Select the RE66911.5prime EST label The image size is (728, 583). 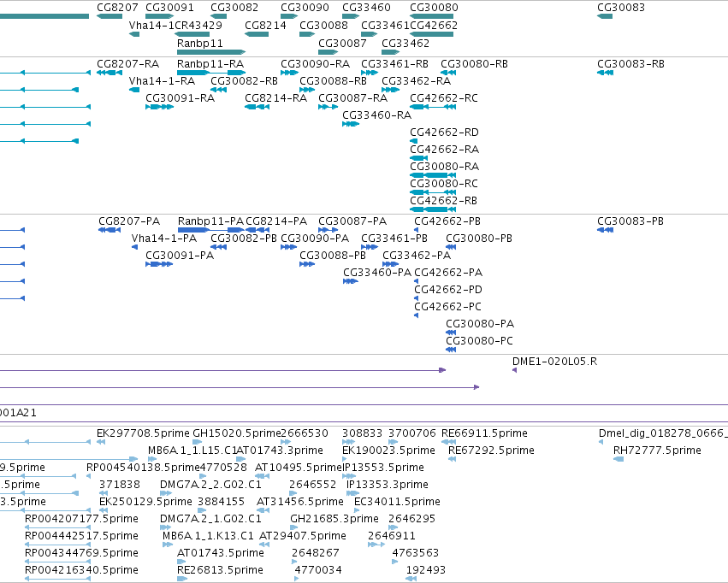click(484, 433)
